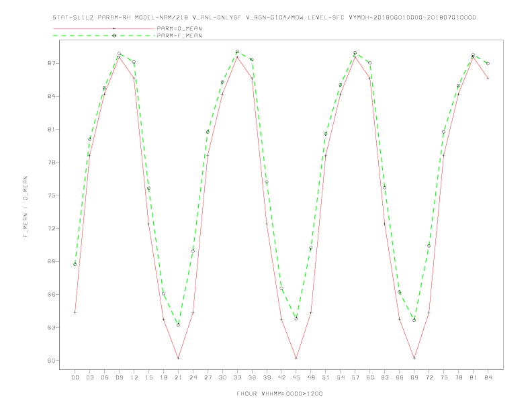Click green F_MEAN circle marker at hour 45
The width and height of the screenshot is (532, 411).
[x=296, y=319]
